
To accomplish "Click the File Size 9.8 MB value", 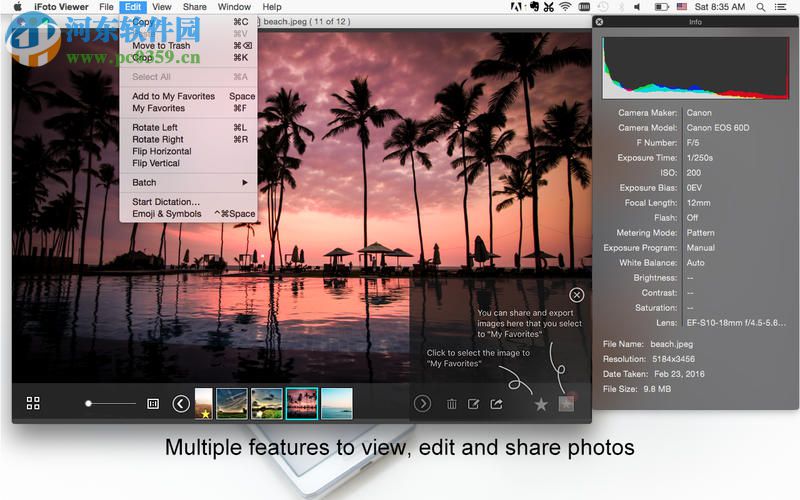I will click(x=657, y=389).
